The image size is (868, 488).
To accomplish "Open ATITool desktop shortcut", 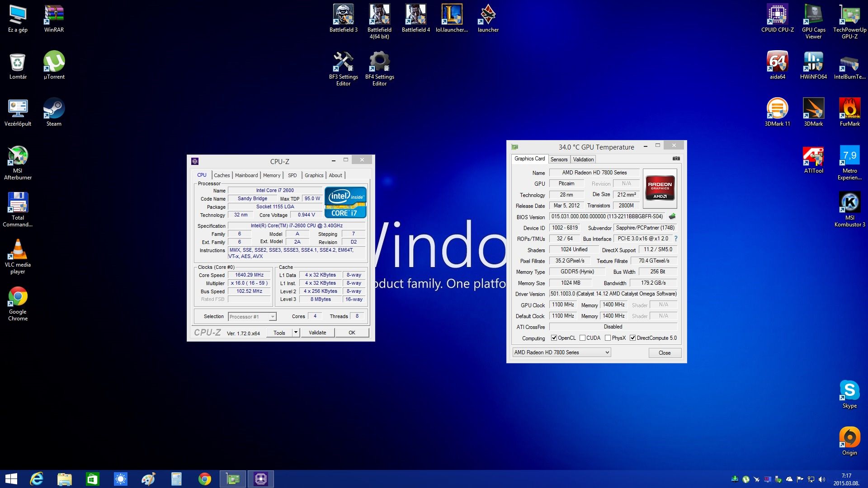I will tap(813, 159).
